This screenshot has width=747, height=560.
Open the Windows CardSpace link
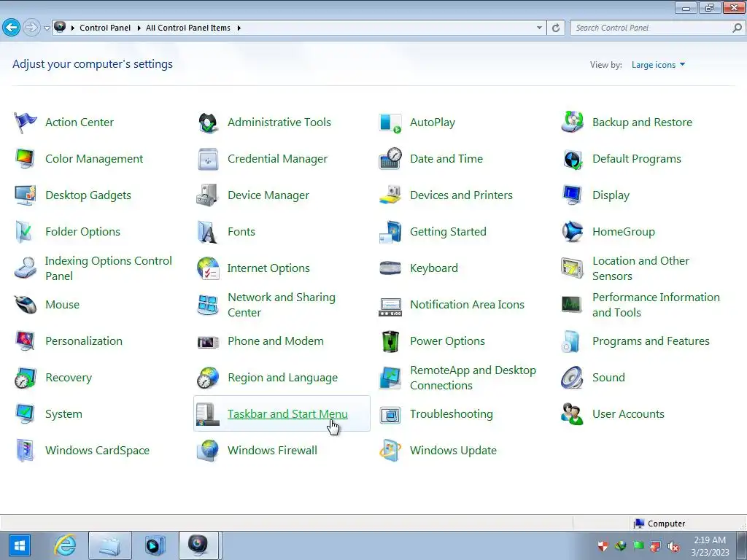(97, 451)
